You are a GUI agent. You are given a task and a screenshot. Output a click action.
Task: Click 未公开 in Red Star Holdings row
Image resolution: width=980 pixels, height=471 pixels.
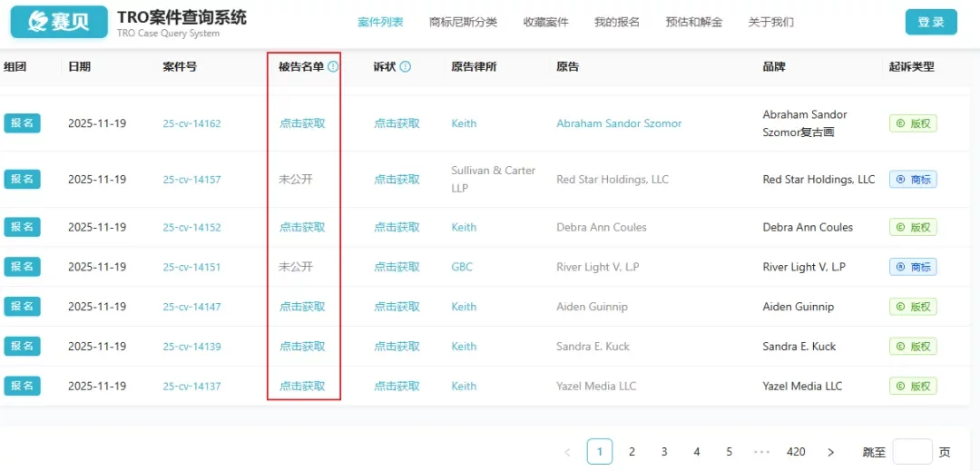[296, 180]
